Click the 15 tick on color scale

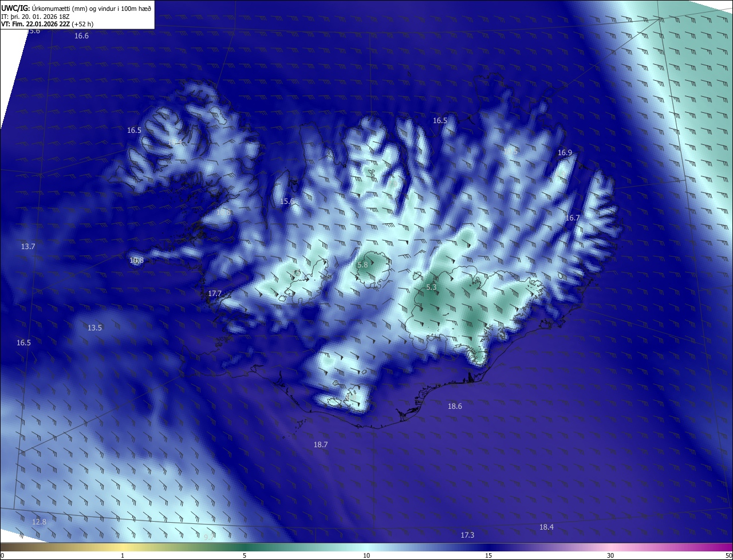point(488,556)
